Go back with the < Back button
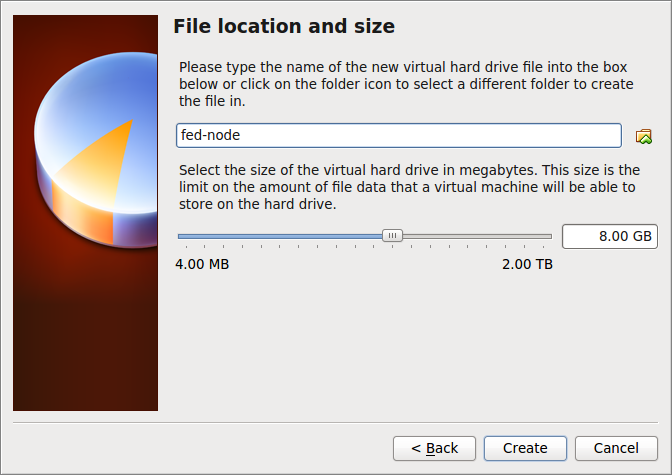 pos(434,448)
